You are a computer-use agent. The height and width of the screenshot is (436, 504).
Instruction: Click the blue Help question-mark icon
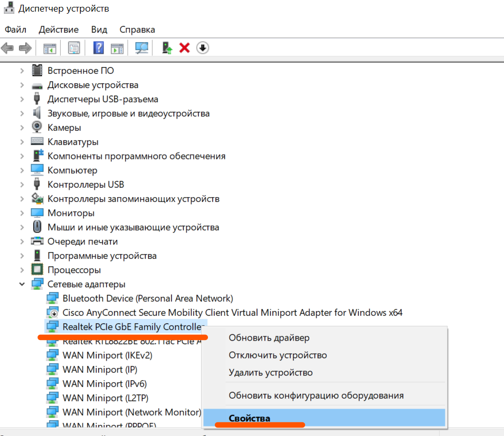coord(98,48)
